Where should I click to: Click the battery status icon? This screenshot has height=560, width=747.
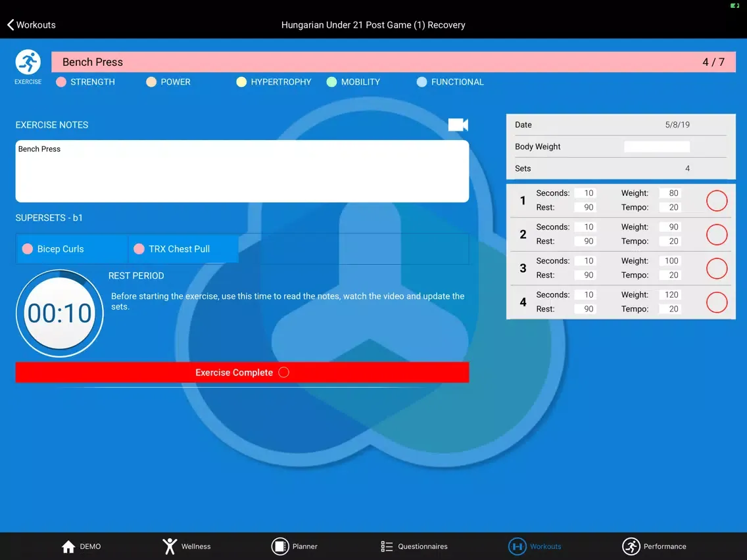tap(735, 6)
